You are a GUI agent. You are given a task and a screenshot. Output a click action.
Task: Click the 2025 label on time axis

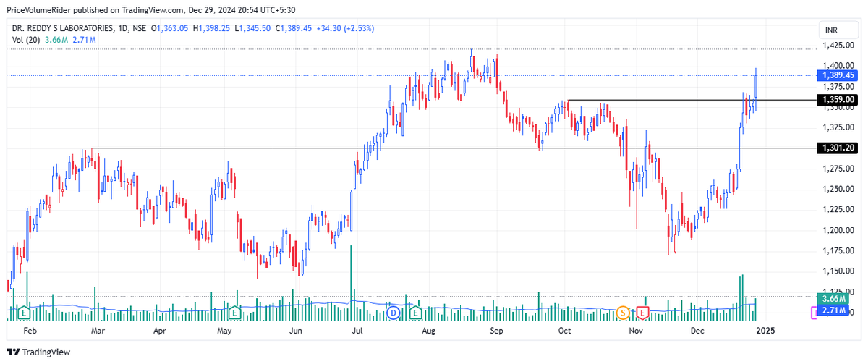coord(766,331)
